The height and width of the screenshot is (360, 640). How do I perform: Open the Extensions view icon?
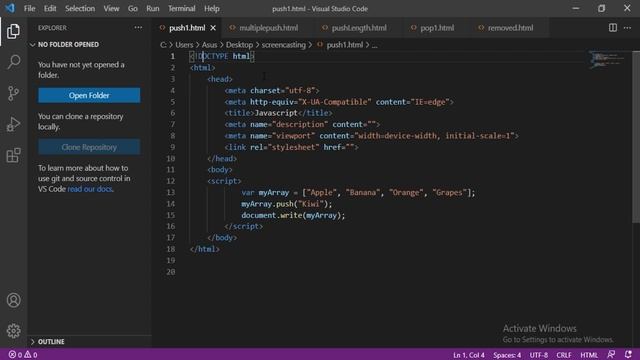click(13, 155)
